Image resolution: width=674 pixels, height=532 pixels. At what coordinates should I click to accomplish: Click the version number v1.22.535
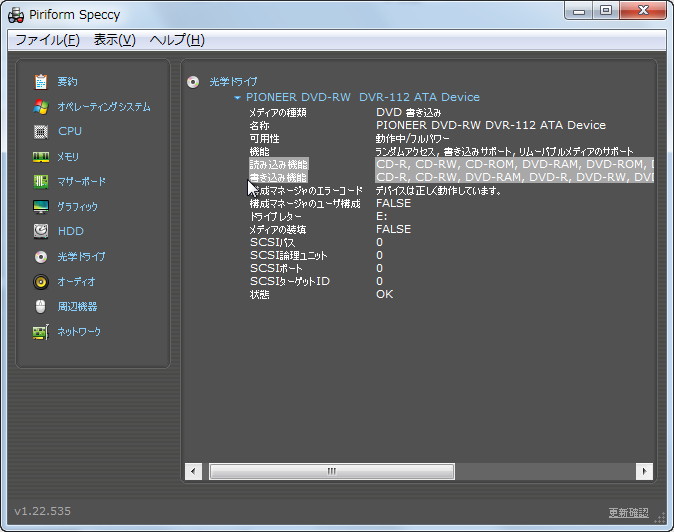click(x=43, y=511)
